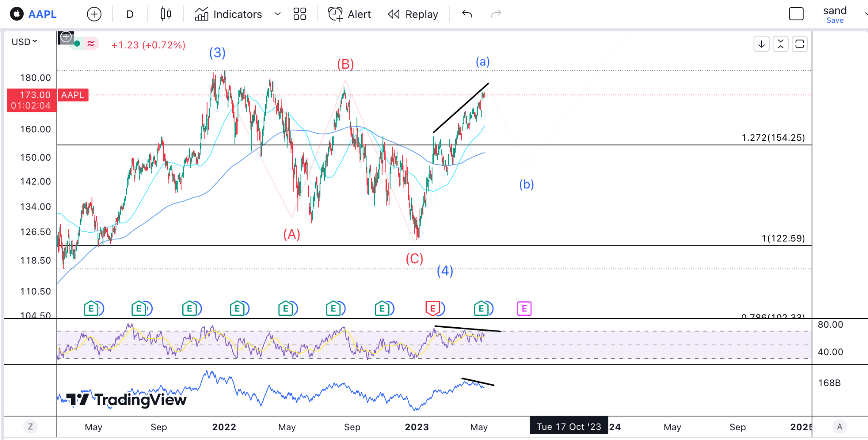Click the 160.00 price axis label
This screenshot has height=440, width=868.
point(36,129)
